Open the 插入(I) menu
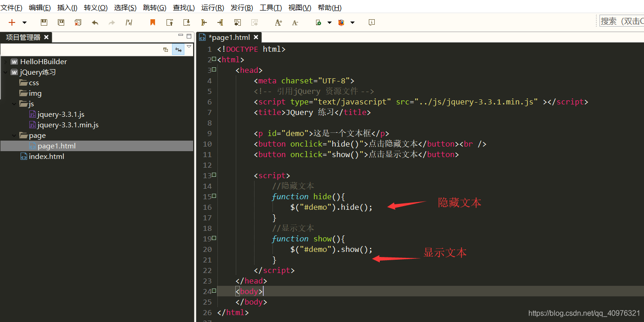Viewport: 644px width, 322px height. pos(67,8)
